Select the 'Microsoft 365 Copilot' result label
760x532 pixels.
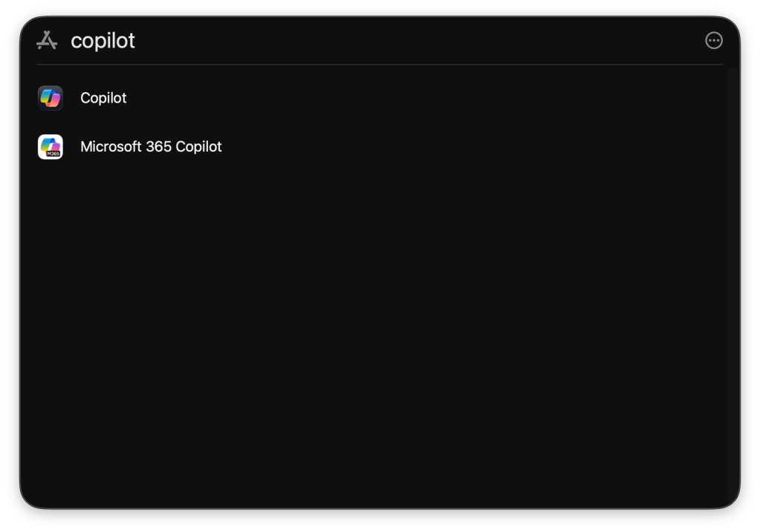coord(151,147)
